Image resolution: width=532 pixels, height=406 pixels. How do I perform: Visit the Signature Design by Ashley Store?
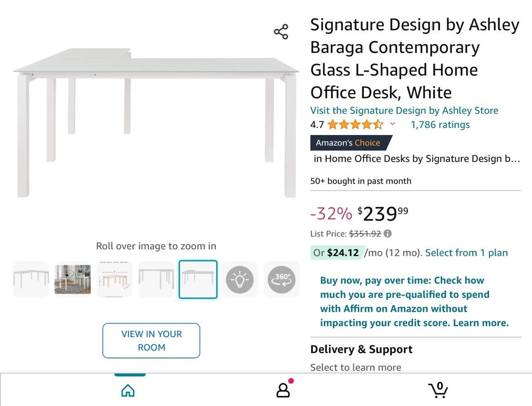click(404, 111)
